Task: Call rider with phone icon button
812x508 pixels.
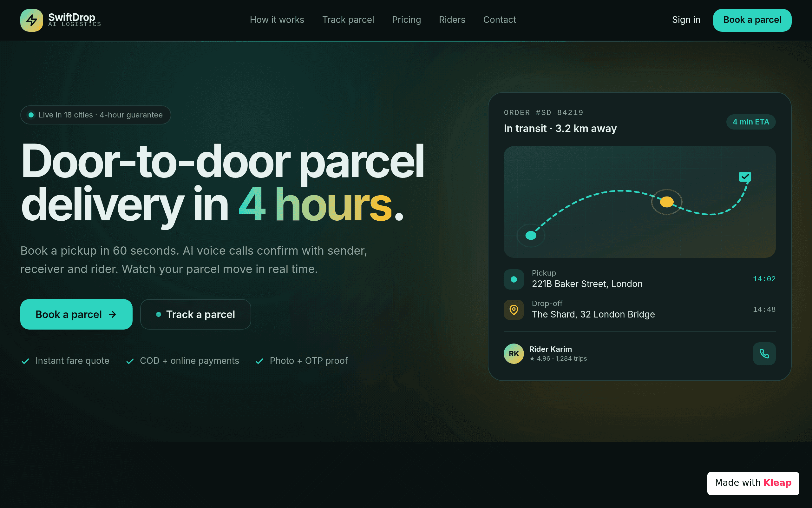Action: (764, 353)
